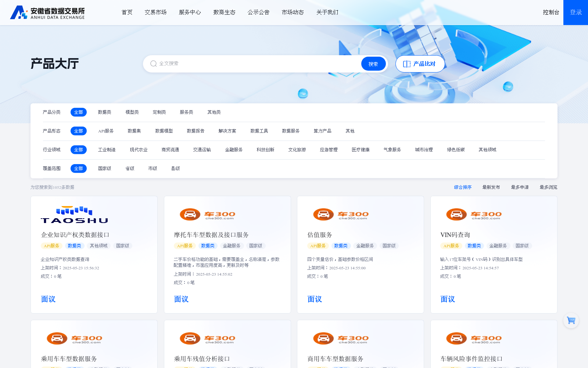Filter industry by 交通运输
Viewport: 588px width, 368px height.
(x=202, y=150)
